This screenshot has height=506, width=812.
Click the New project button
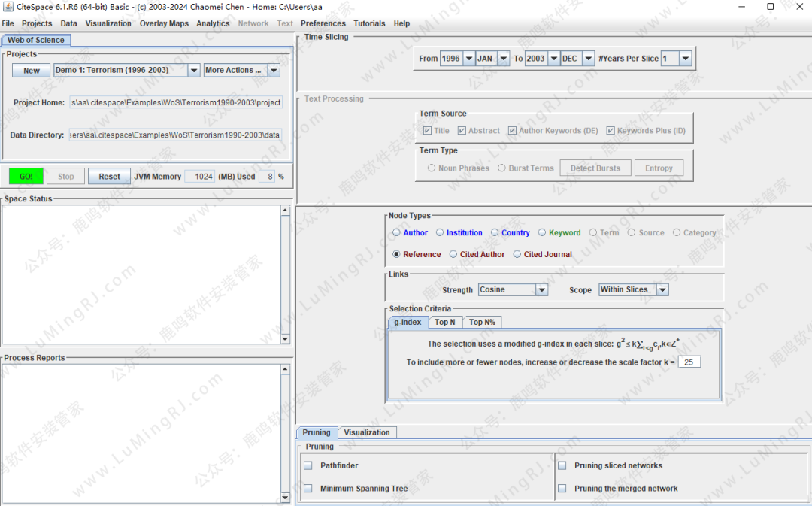(x=32, y=71)
